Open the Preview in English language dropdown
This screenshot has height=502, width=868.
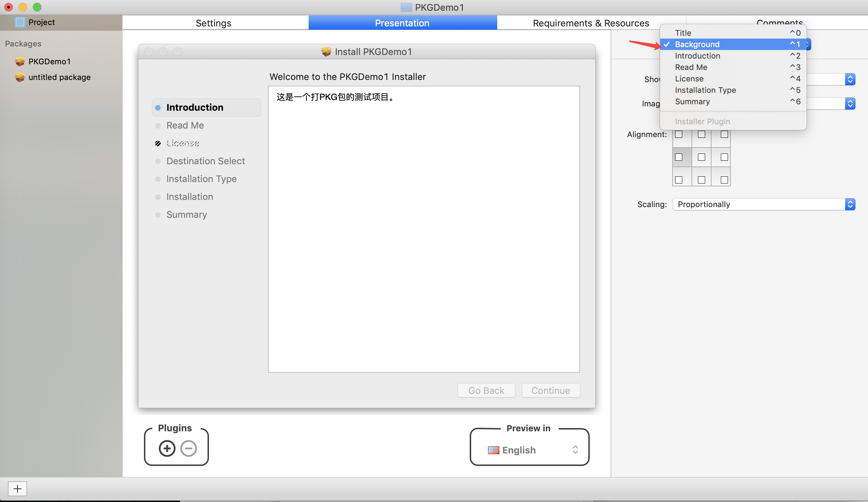tap(575, 450)
